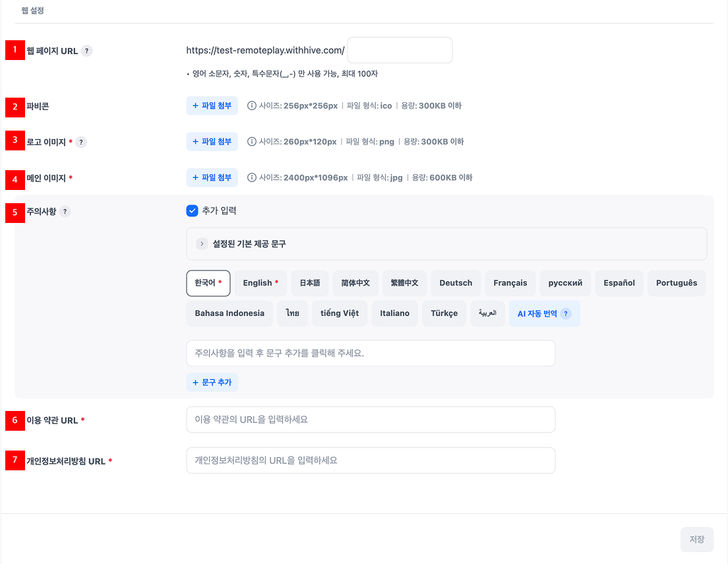Click info icon beside logo image size text
The height and width of the screenshot is (564, 728).
[251, 142]
